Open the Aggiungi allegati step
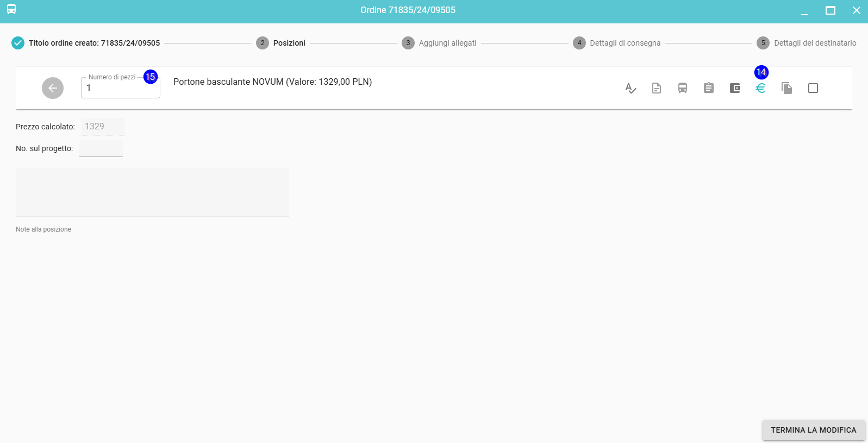The height and width of the screenshot is (443, 868). pyautogui.click(x=439, y=43)
